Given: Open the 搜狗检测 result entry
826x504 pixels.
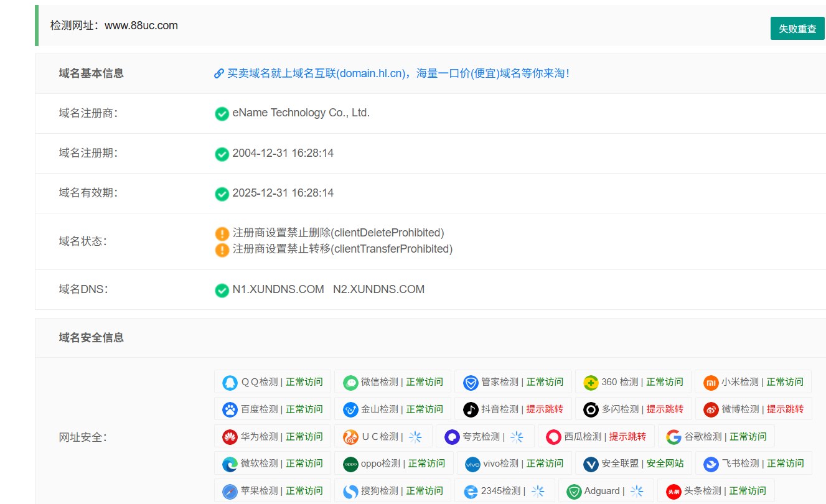Looking at the screenshot, I should click(392, 490).
